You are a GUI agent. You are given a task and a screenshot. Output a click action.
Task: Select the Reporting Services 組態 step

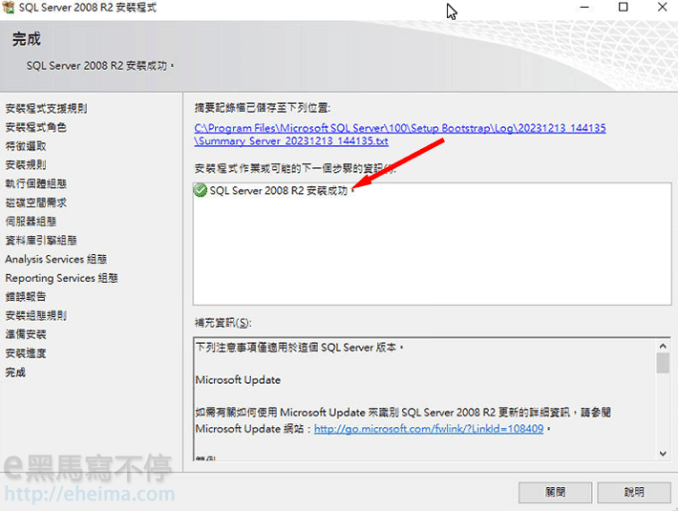click(61, 278)
